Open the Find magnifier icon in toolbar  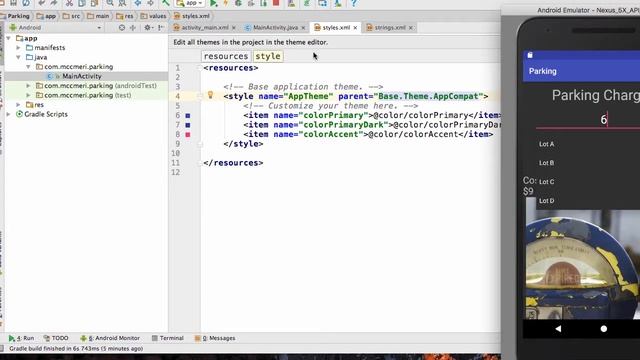pos(110,3)
